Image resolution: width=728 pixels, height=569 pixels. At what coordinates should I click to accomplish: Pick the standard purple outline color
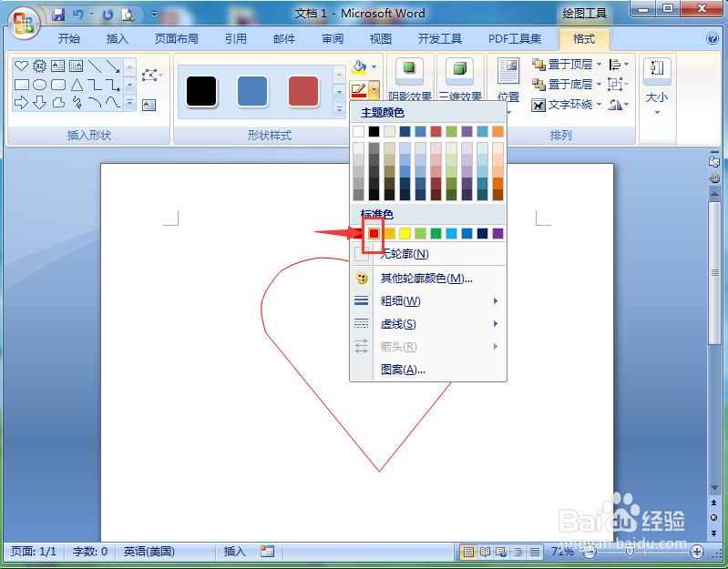(497, 233)
